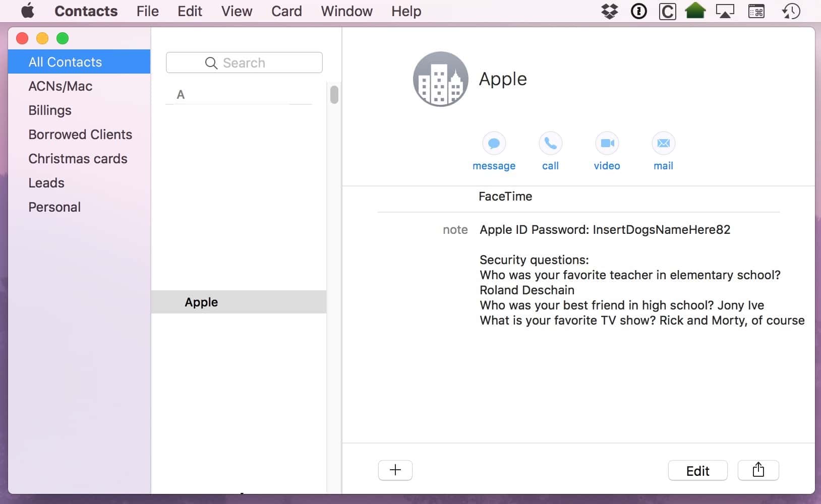Open the Window menu
The height and width of the screenshot is (504, 821).
coord(347,11)
